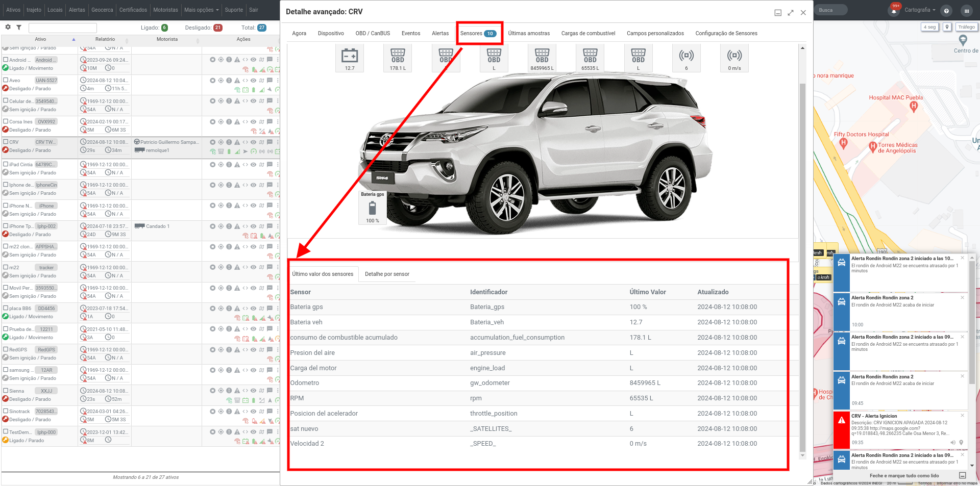This screenshot has height=486, width=980.
Task: Click the Busca search box
Action: (x=831, y=10)
